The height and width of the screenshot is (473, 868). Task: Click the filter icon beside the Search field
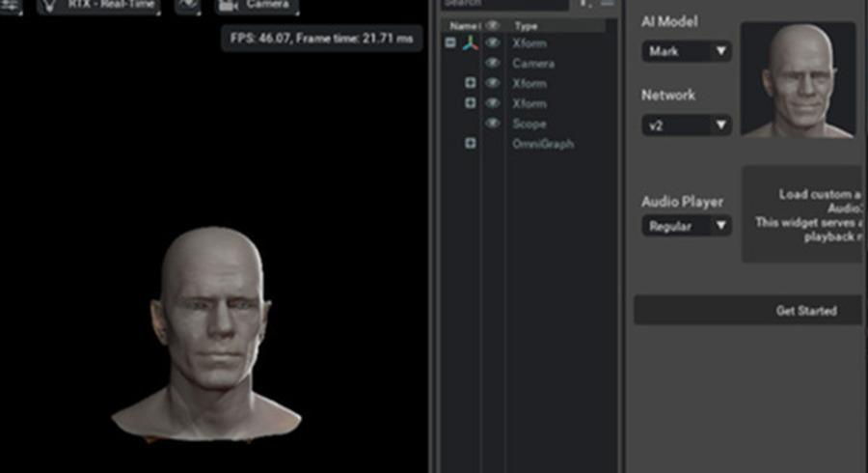(584, 4)
